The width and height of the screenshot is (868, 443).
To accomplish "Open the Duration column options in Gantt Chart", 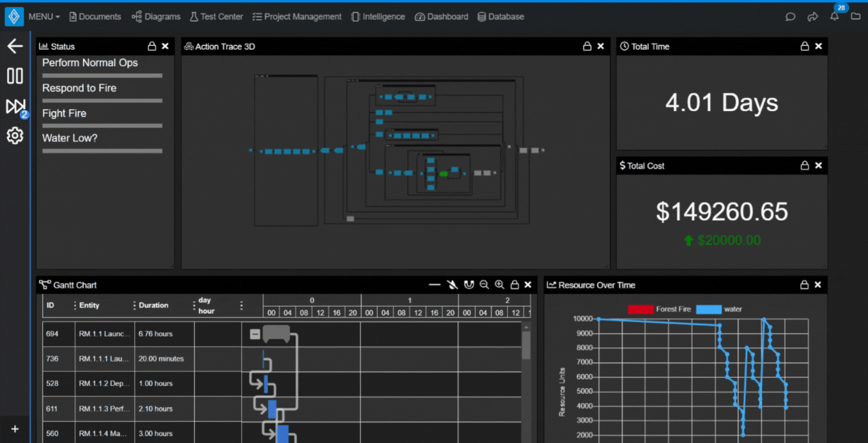I will [x=135, y=305].
